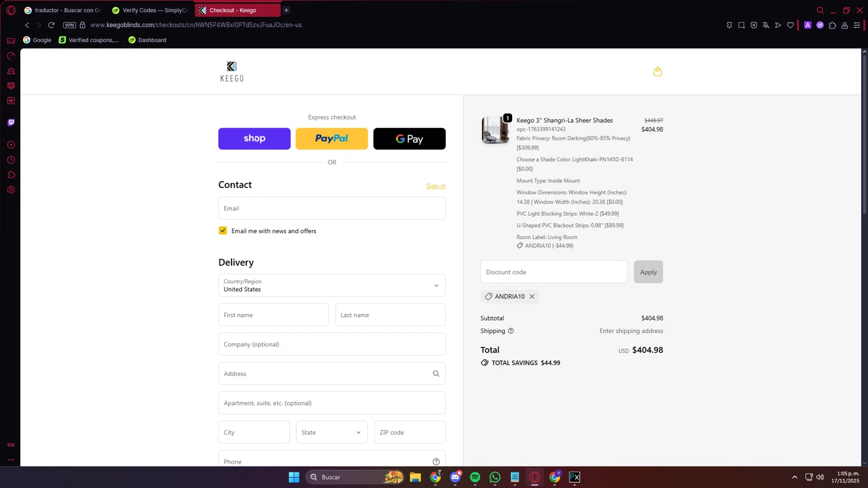Go back to the previous page
Image resolution: width=868 pixels, height=488 pixels.
coord(27,25)
